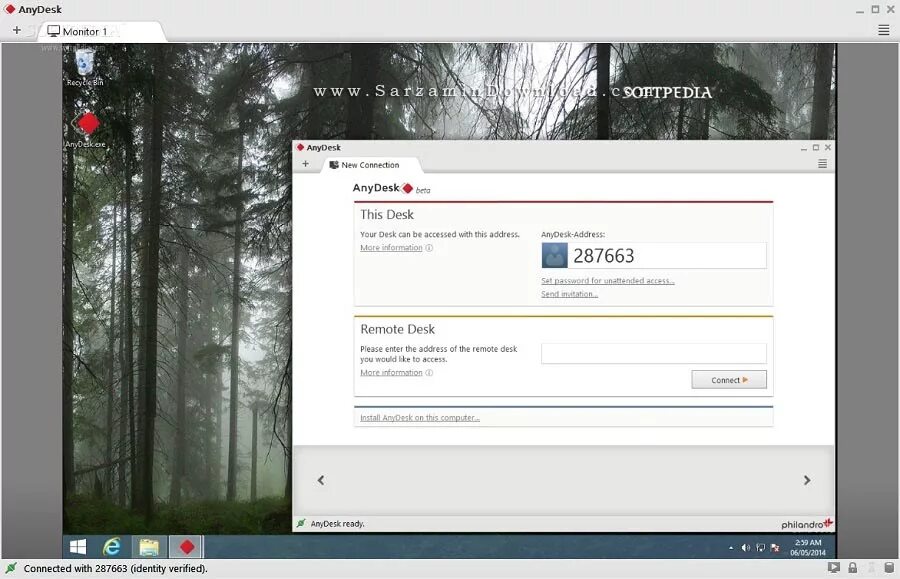Image resolution: width=900 pixels, height=579 pixels.
Task: Click the monitor play icon in outer status bar
Action: pyautogui.click(x=833, y=568)
